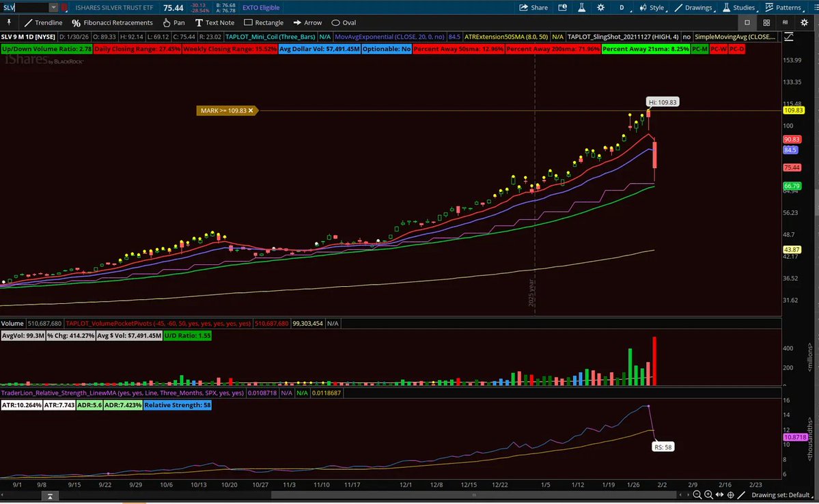This screenshot has height=504, width=819.
Task: Click the SLV 9 M 1D [NYSE] chart label
Action: tap(28, 37)
